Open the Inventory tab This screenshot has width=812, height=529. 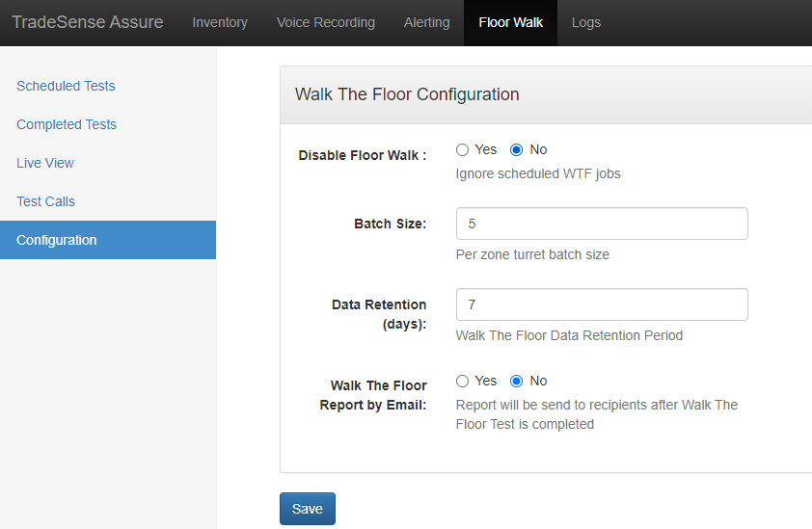(x=220, y=22)
